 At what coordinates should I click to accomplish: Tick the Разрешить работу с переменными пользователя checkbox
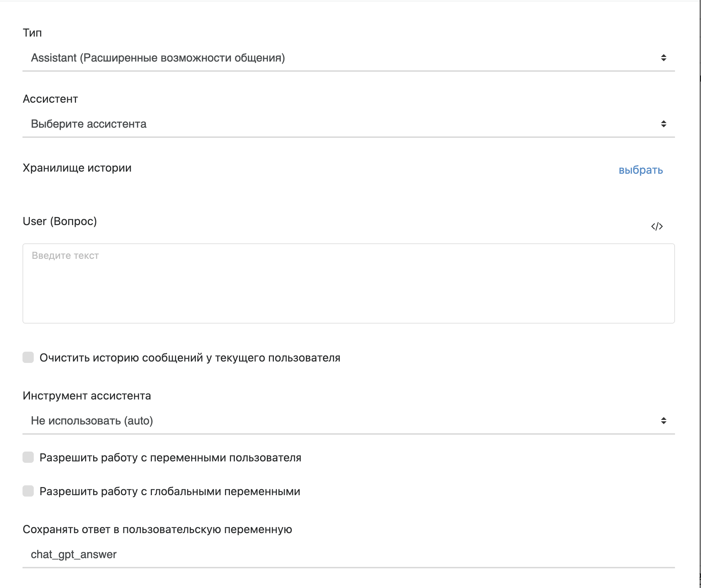click(28, 457)
